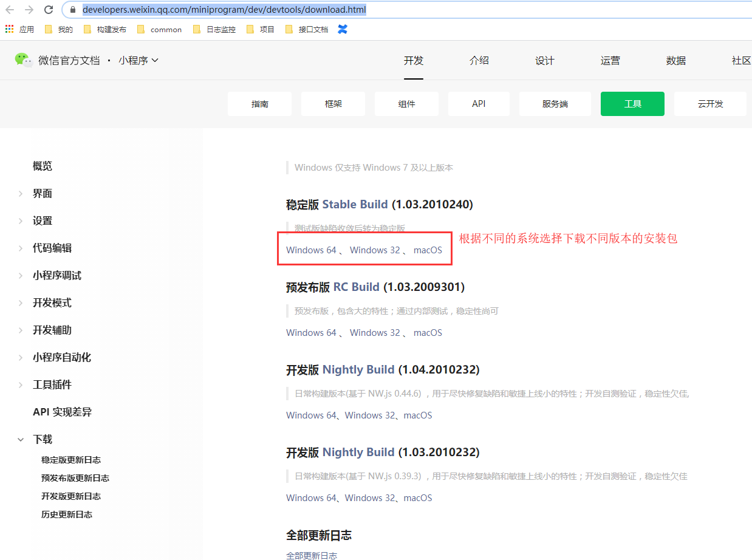The image size is (752, 560).
Task: Click the 组件 button
Action: [407, 104]
